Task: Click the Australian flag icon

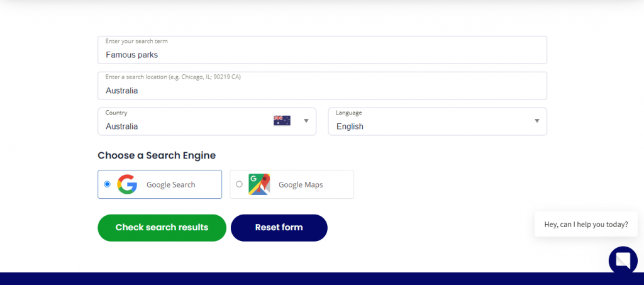Action: [282, 120]
